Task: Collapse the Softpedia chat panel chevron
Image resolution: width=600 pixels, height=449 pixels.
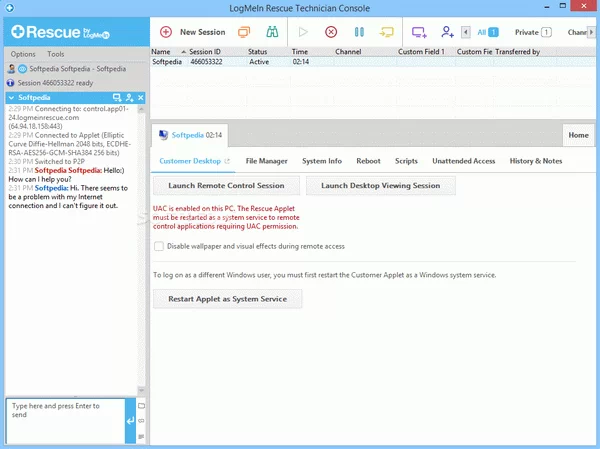Action: (11, 98)
